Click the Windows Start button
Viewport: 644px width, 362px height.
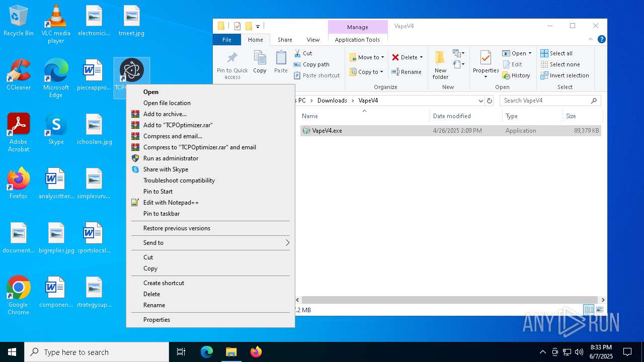pyautogui.click(x=12, y=352)
